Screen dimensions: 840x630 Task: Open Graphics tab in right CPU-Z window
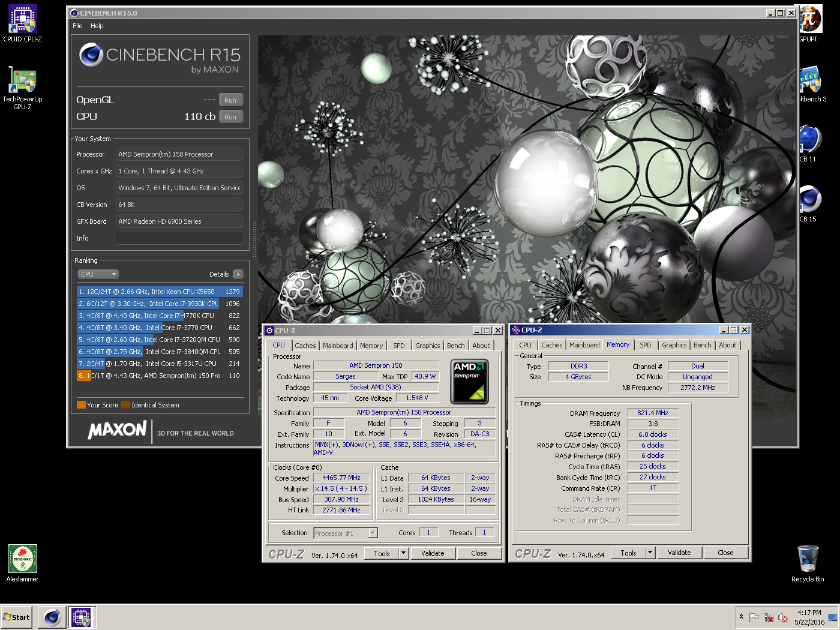674,345
